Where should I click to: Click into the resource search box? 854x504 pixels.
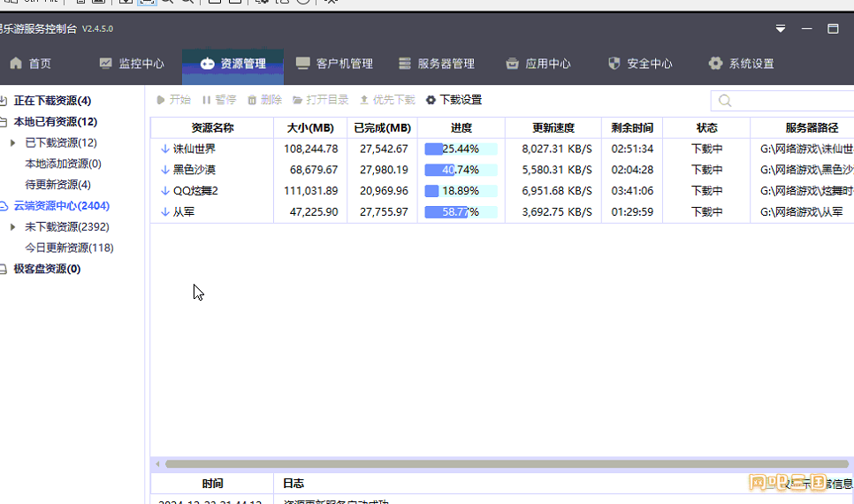pyautogui.click(x=784, y=101)
